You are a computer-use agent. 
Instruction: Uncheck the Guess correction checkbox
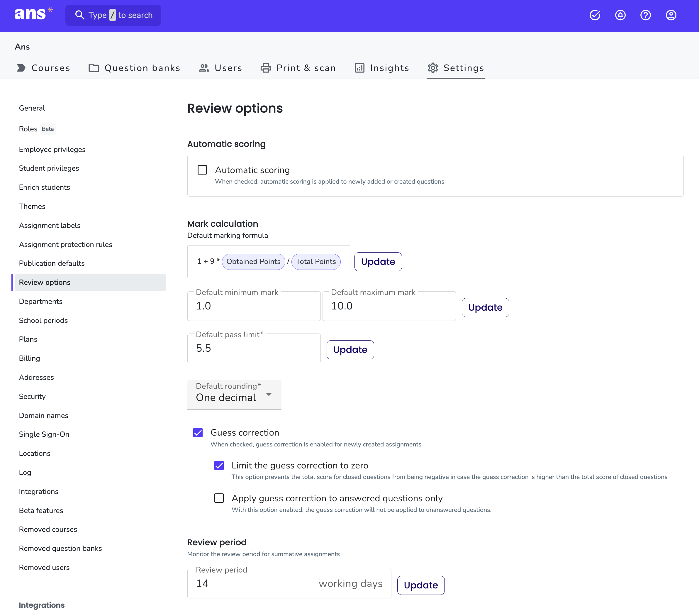coord(198,432)
